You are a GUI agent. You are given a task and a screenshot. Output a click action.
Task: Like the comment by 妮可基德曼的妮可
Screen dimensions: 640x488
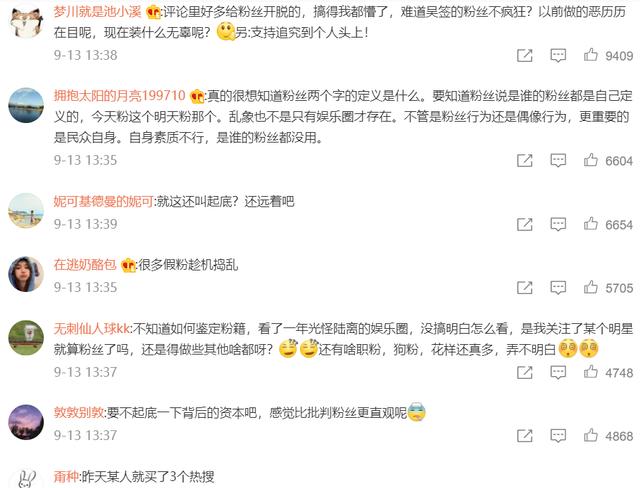591,224
